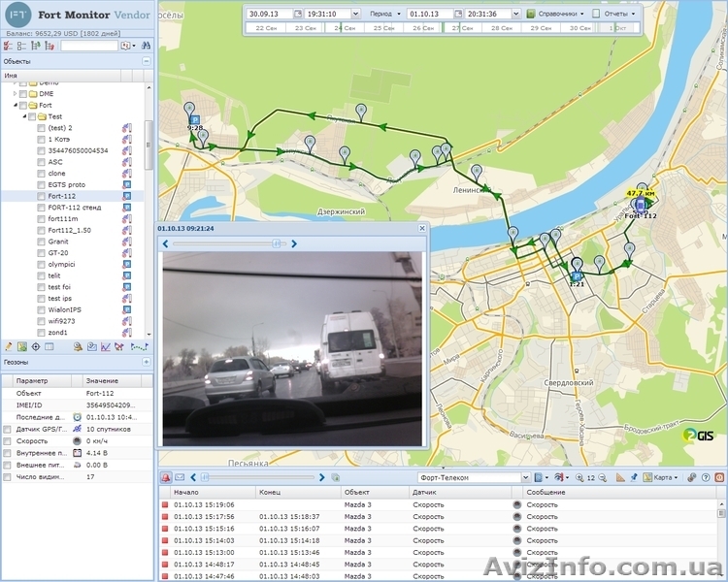This screenshot has width=728, height=582.
Task: Open the Карта map type dropdown
Action: click(x=661, y=477)
